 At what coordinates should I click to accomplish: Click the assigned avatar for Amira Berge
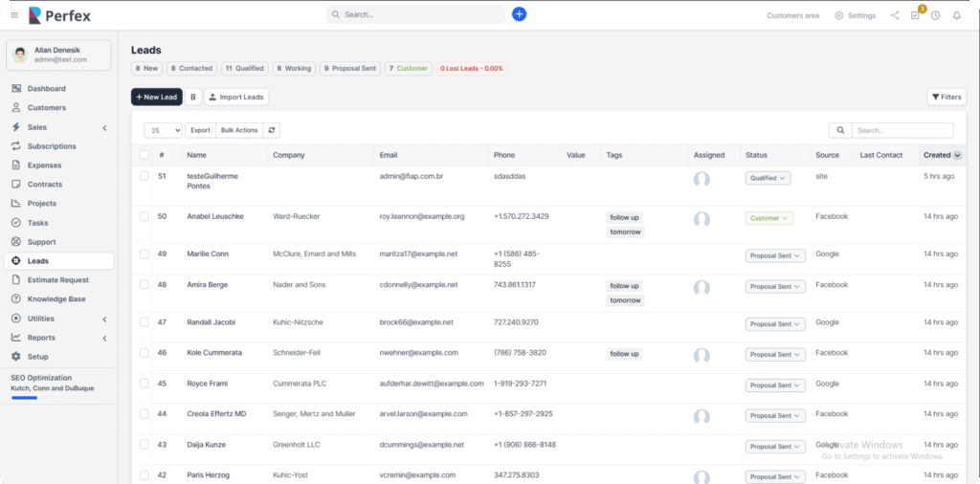702,287
